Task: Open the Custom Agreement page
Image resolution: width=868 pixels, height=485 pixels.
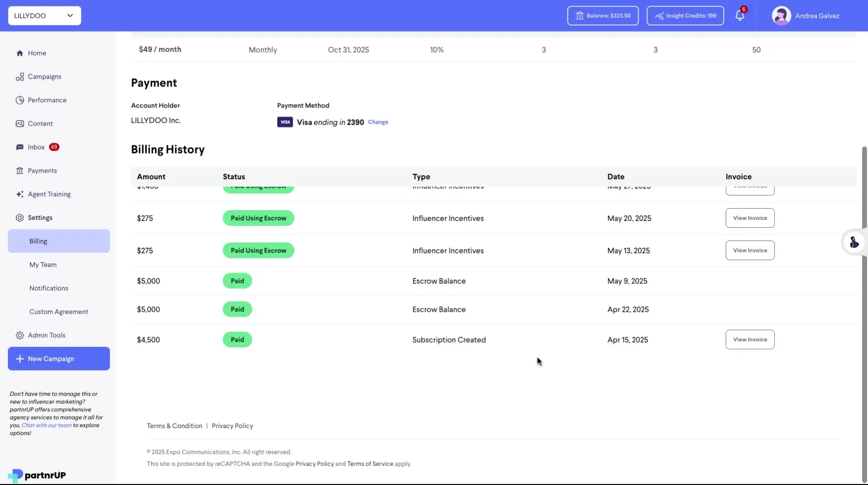Action: [58, 311]
